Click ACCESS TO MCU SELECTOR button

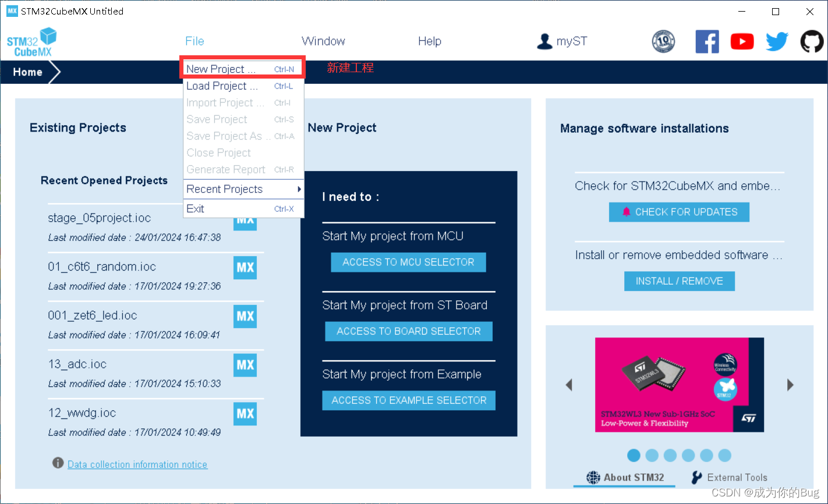pos(408,262)
